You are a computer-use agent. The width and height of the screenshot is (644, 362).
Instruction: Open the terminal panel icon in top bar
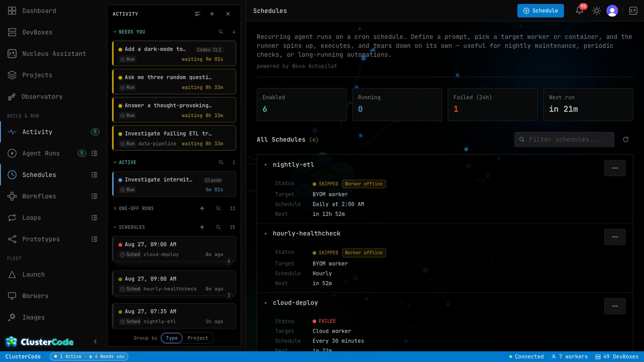tap(633, 11)
